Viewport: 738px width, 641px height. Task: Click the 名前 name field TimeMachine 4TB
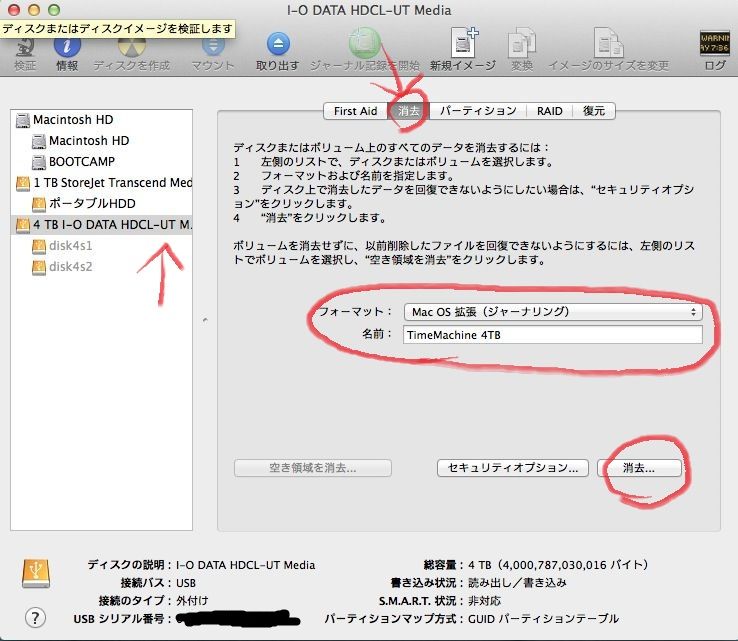[x=553, y=335]
